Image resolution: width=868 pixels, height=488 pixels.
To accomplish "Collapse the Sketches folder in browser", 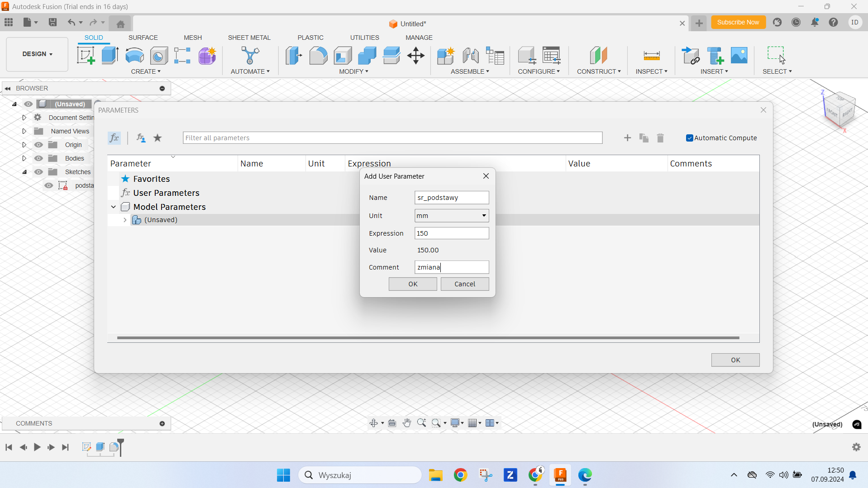I will 24,172.
